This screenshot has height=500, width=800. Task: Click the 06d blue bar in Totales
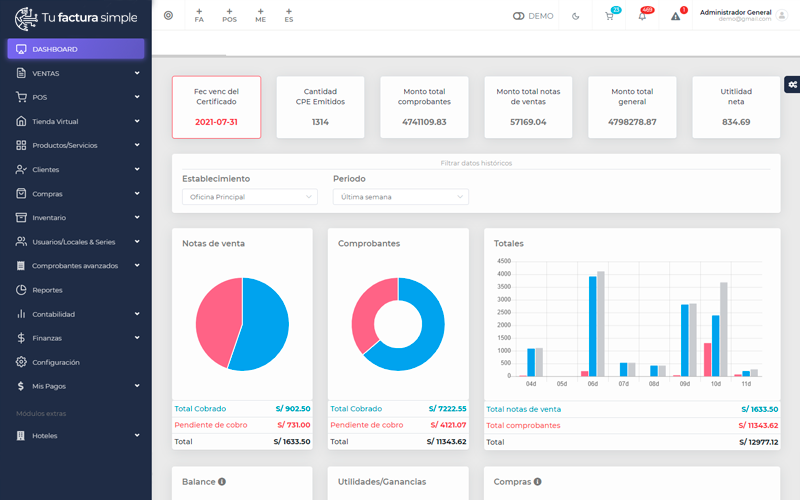pos(592,327)
